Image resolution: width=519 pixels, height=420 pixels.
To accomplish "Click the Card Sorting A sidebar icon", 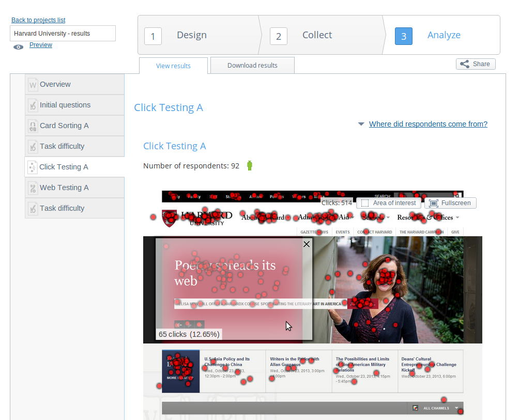I will [33, 126].
